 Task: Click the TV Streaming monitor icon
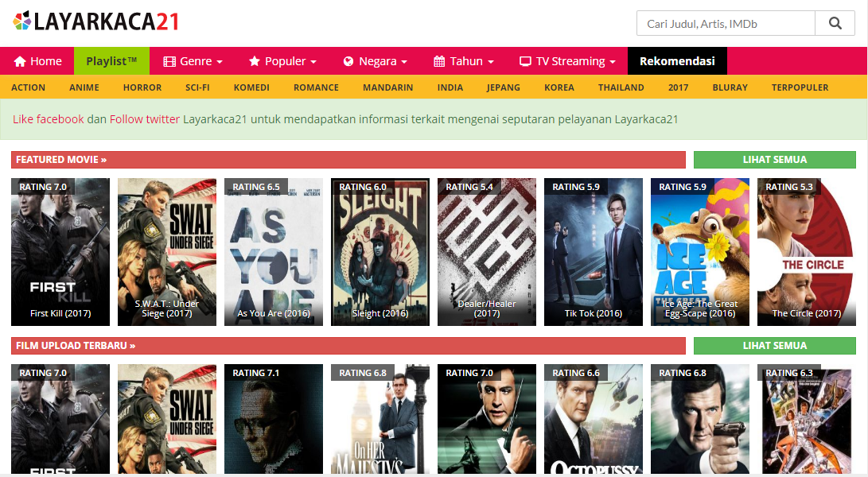click(x=525, y=61)
